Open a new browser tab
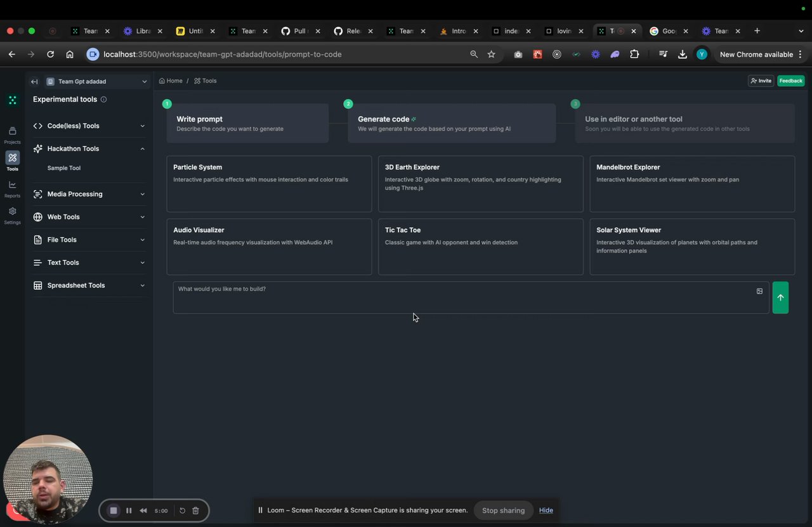812x527 pixels. pos(757,31)
